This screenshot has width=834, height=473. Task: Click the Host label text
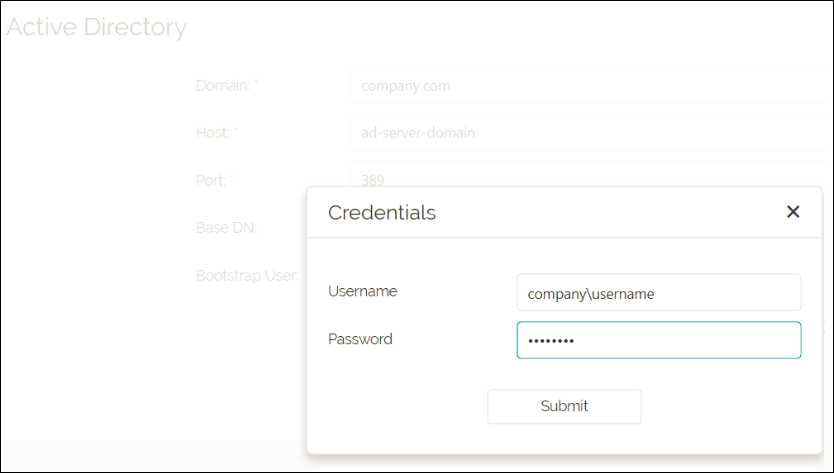(x=212, y=132)
